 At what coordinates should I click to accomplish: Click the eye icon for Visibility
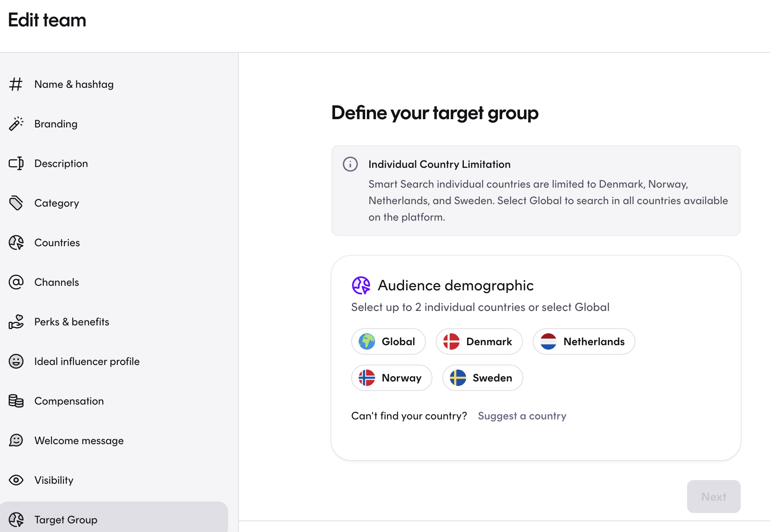click(x=16, y=480)
